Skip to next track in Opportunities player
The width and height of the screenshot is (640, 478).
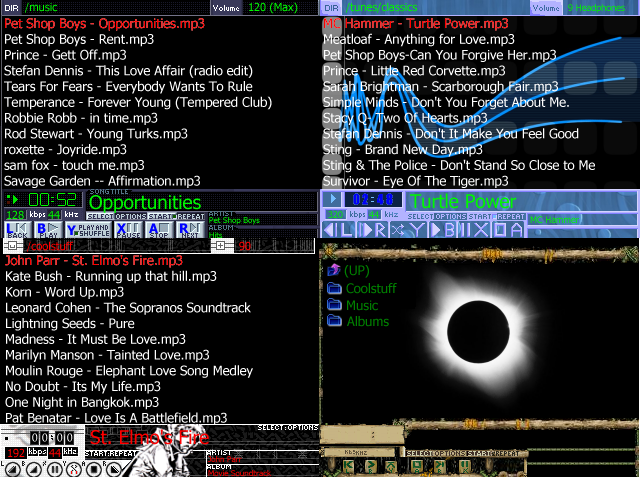[191, 229]
